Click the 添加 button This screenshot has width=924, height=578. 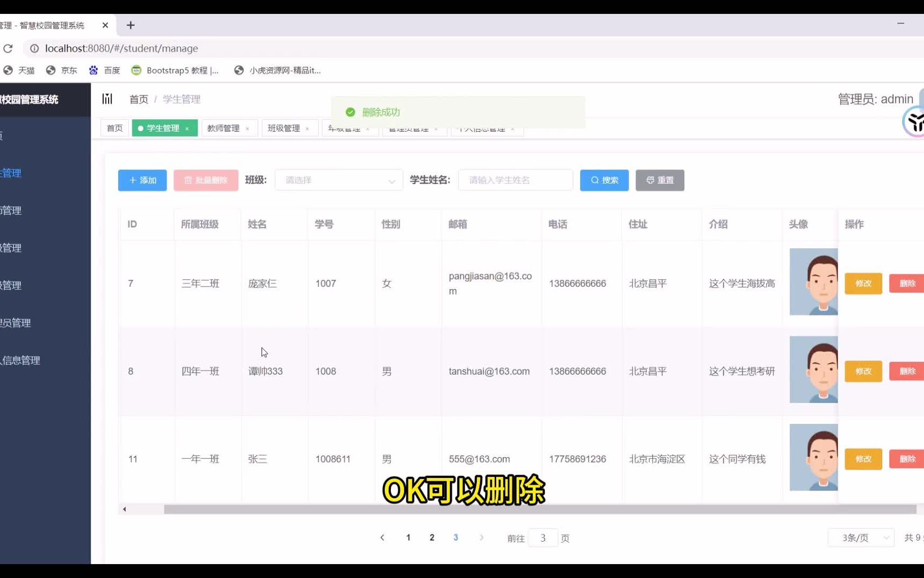pos(142,180)
